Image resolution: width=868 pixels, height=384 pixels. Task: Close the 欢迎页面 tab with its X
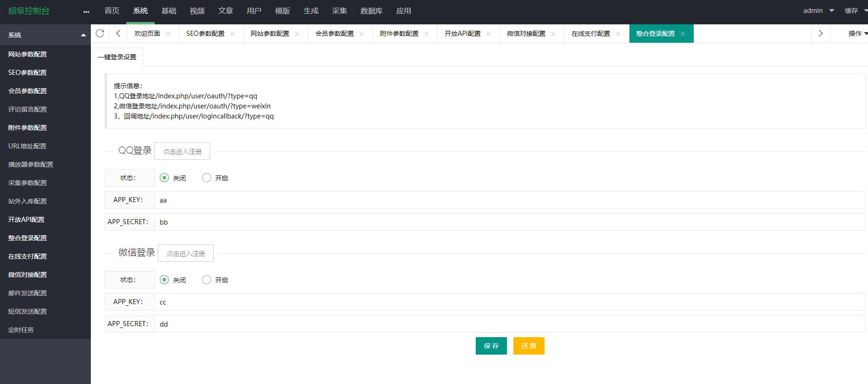tap(168, 34)
